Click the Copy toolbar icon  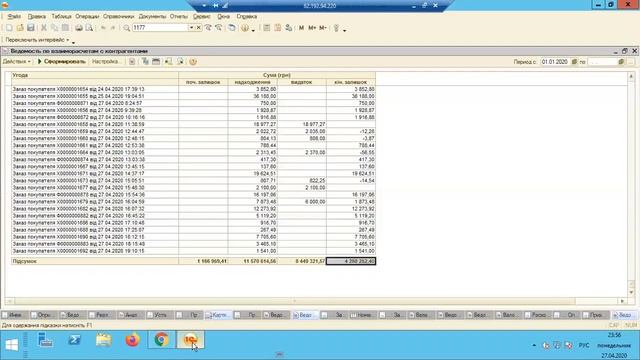click(54, 28)
